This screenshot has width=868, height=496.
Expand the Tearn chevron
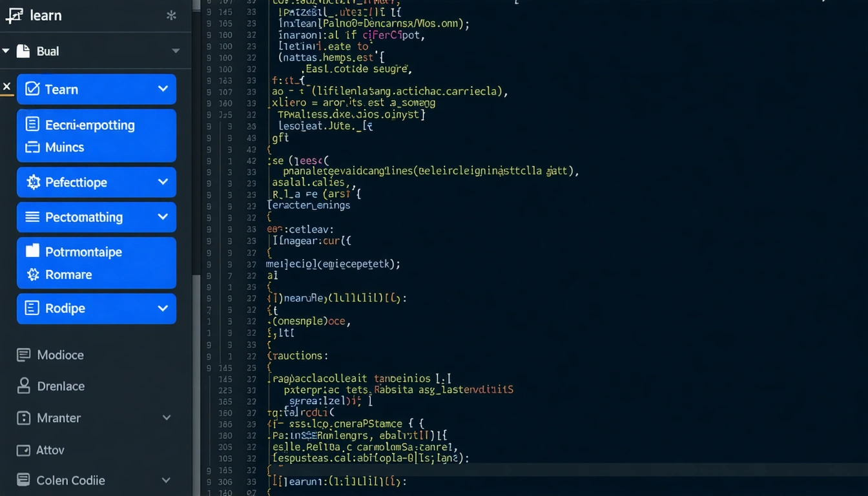163,88
